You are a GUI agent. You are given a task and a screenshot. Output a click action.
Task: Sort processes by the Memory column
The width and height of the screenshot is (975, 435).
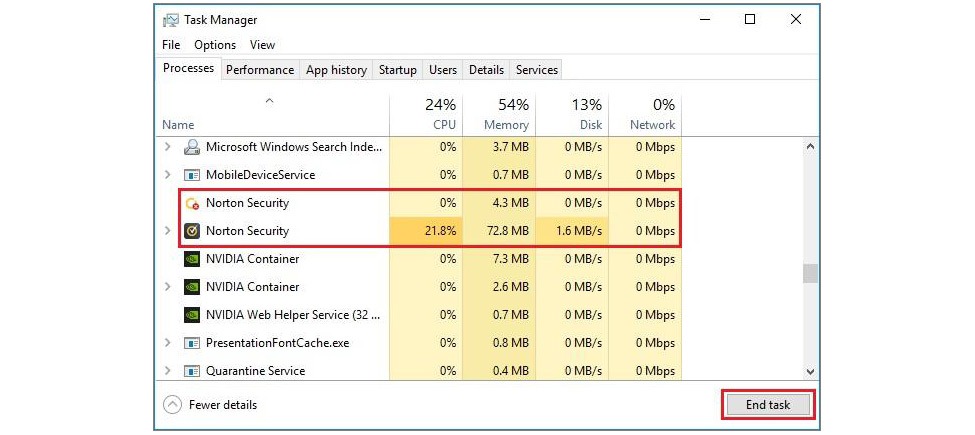click(499, 115)
